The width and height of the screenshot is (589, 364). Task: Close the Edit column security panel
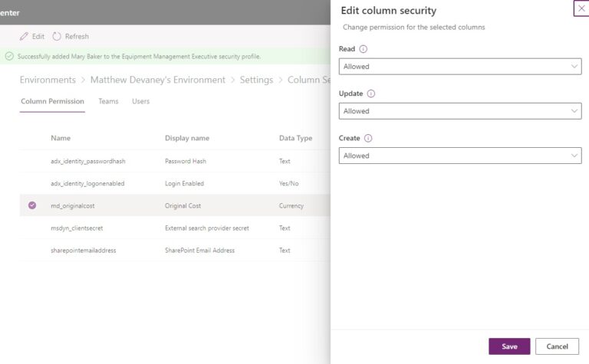point(581,8)
